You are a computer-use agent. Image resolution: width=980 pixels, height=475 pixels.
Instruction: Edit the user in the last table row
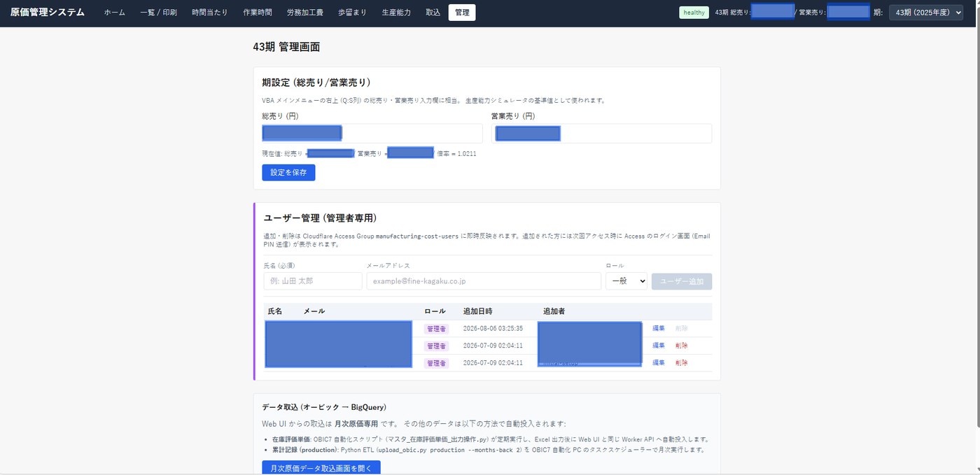click(659, 363)
